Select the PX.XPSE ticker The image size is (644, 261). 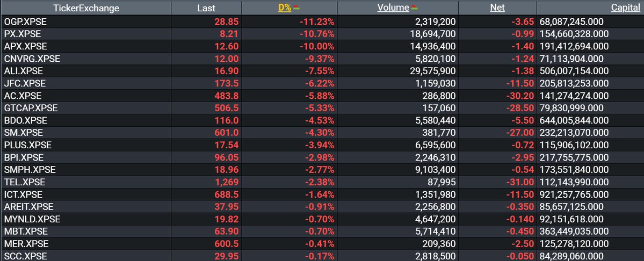point(23,34)
